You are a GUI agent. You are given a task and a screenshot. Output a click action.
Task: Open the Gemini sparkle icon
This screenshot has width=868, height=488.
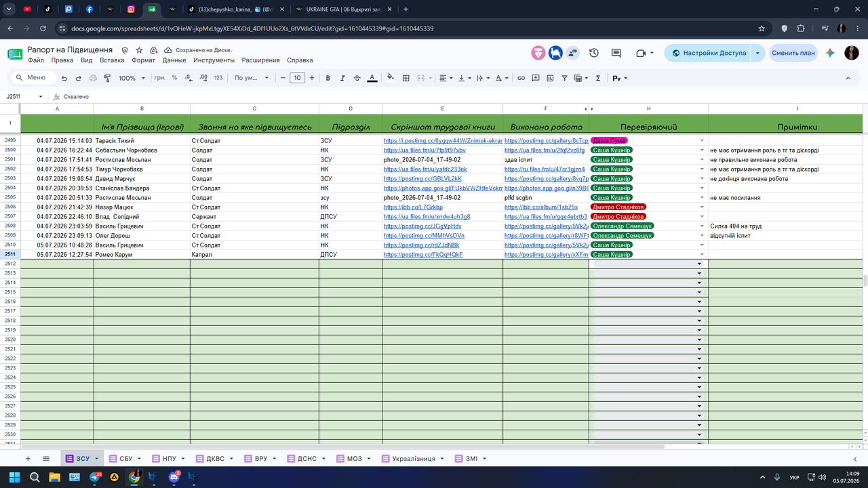click(x=830, y=53)
